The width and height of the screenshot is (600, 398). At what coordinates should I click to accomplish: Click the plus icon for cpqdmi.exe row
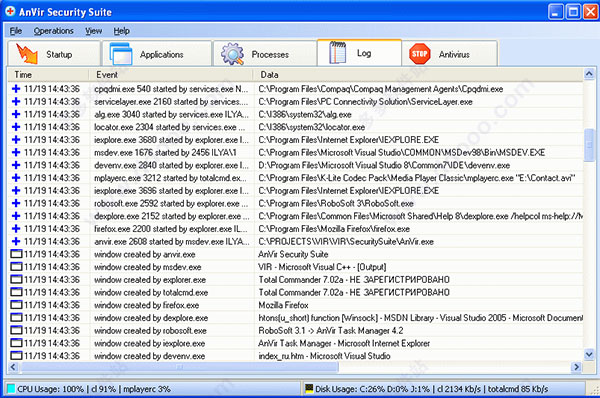(x=16, y=89)
